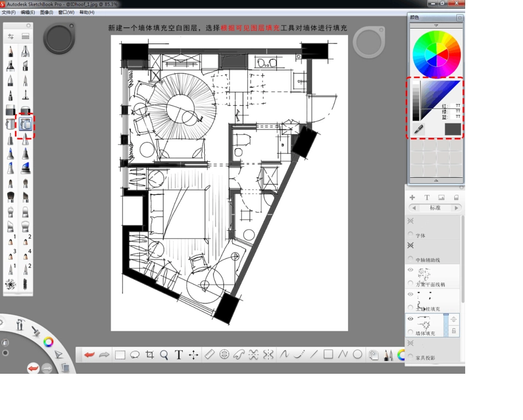The image size is (523, 420).
Task: Close the 颜色 color panel
Action: pos(460,18)
